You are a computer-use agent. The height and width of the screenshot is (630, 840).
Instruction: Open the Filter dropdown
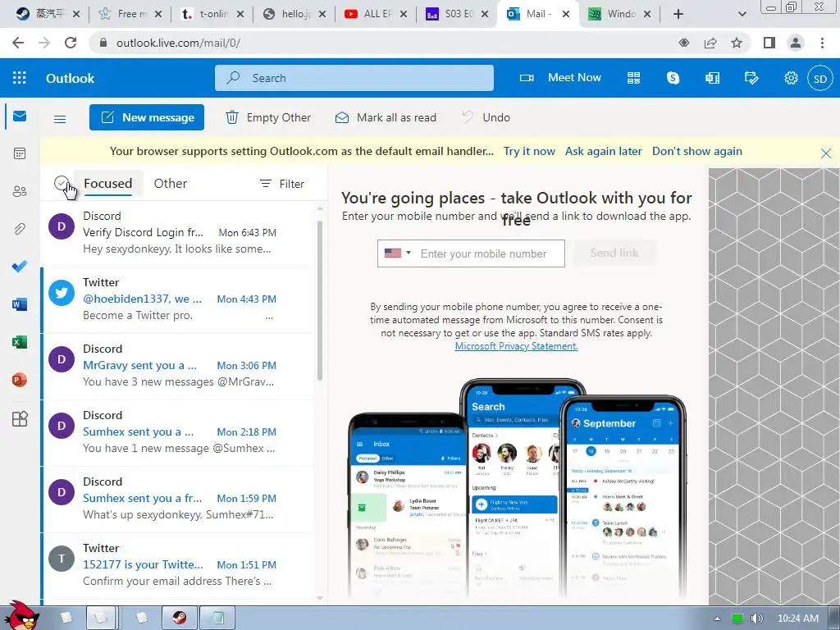pyautogui.click(x=282, y=184)
